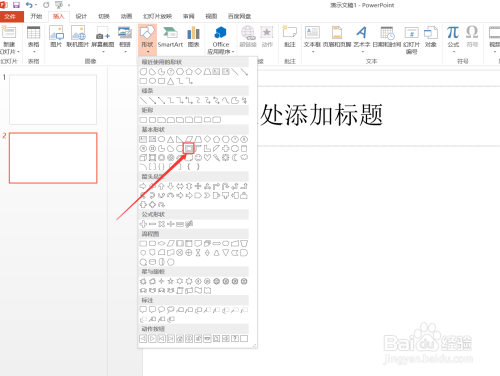Pick the Heart shape
Screen dimensions: 500x376
207,157
